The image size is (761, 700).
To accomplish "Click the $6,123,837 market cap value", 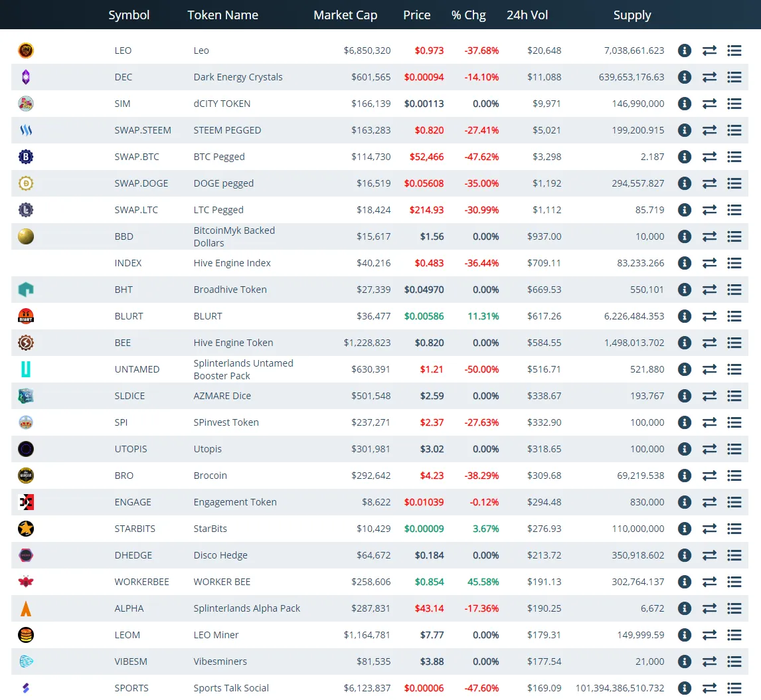I will point(367,688).
